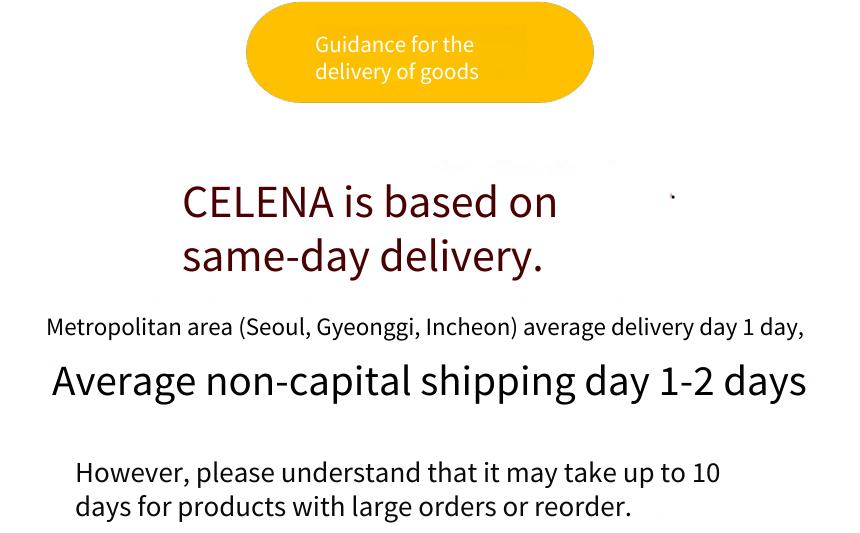Click the "CELENA is based on" heading
This screenshot has height=533, width=860.
(x=370, y=202)
